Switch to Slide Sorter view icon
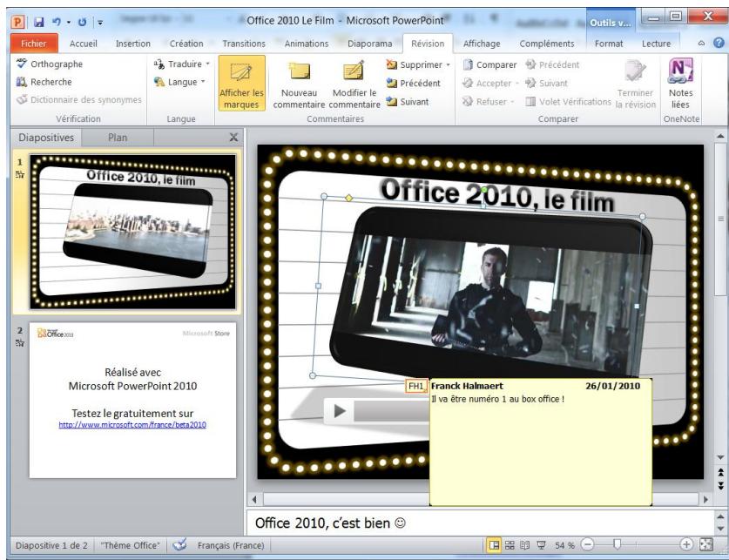Viewport: 729px width, 560px height. [x=510, y=544]
